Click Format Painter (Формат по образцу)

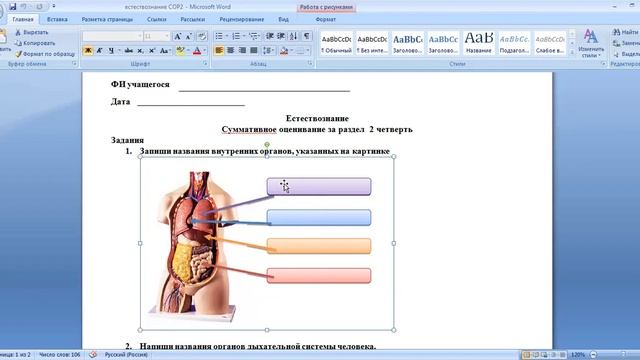45,54
